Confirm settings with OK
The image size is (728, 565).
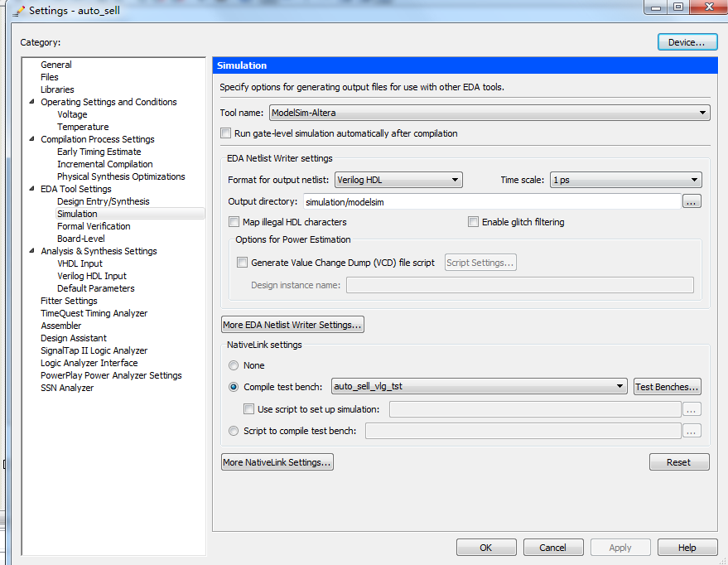(486, 548)
